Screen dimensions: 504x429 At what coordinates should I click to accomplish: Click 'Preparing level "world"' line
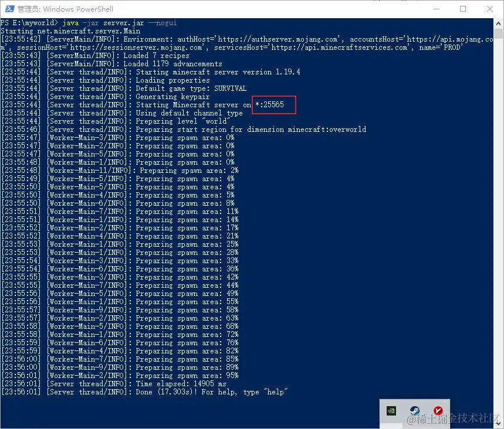point(116,121)
